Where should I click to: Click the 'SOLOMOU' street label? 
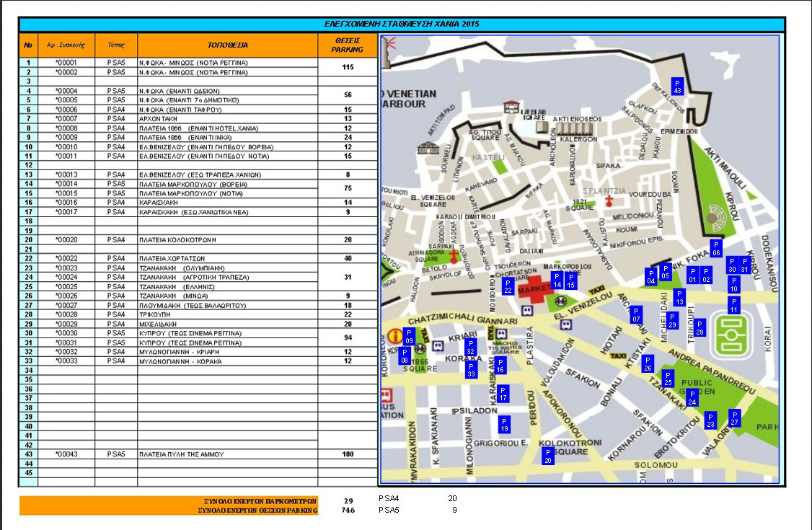[656, 465]
